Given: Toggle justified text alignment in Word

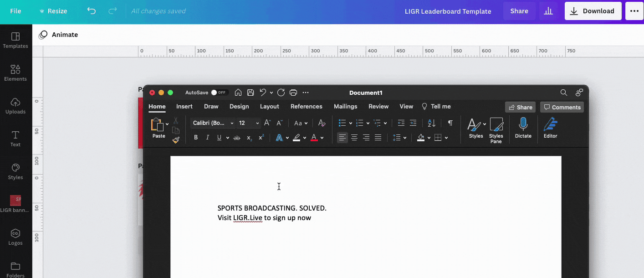Looking at the screenshot, I should (378, 138).
